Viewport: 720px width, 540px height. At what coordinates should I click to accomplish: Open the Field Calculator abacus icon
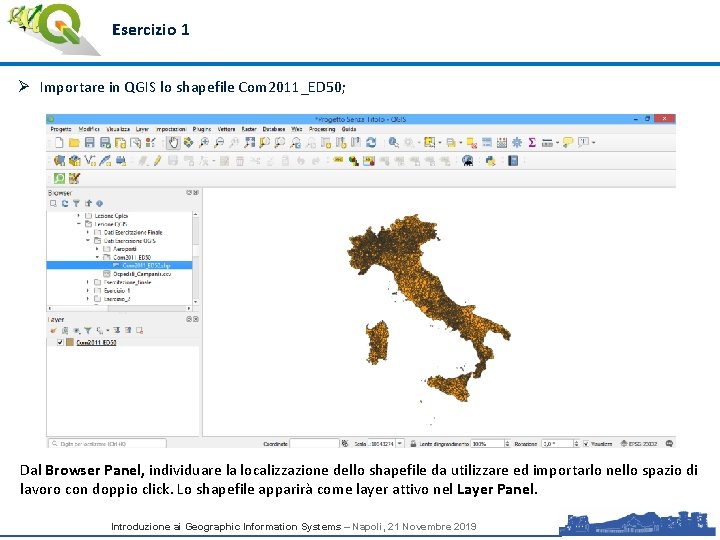[502, 143]
